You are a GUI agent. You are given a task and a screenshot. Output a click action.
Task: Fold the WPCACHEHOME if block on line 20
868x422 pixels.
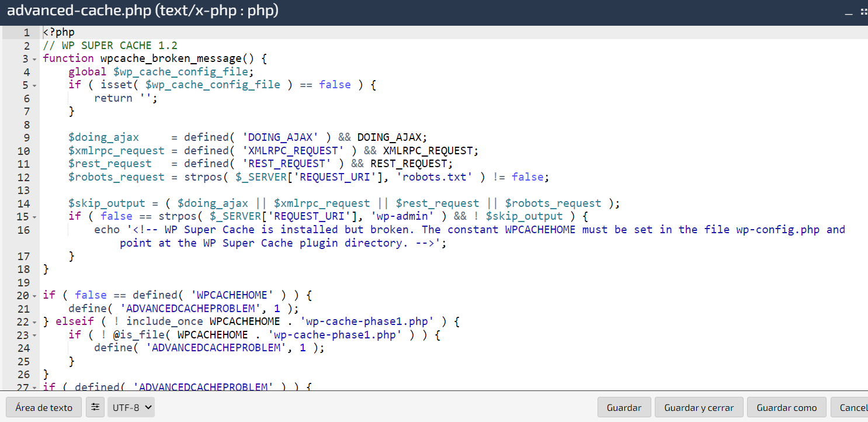[x=34, y=296]
